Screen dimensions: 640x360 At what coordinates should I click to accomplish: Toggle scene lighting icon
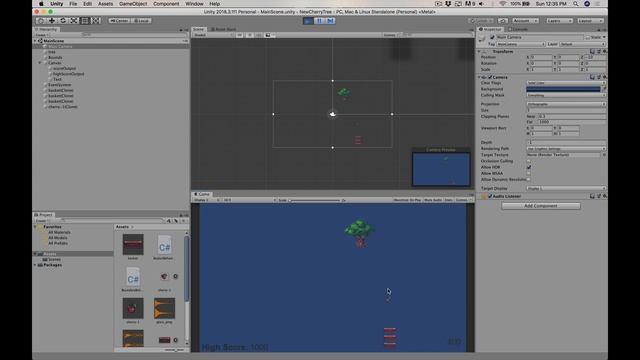[x=249, y=35]
